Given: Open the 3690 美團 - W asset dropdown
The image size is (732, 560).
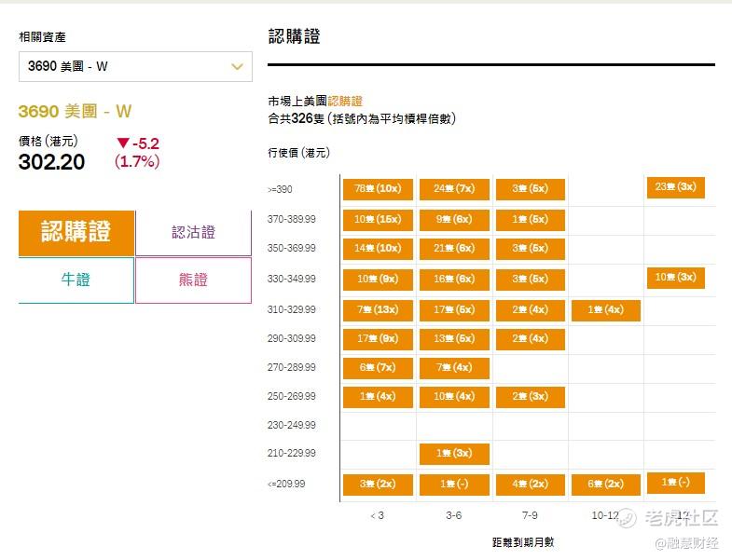Looking at the screenshot, I should (135, 67).
